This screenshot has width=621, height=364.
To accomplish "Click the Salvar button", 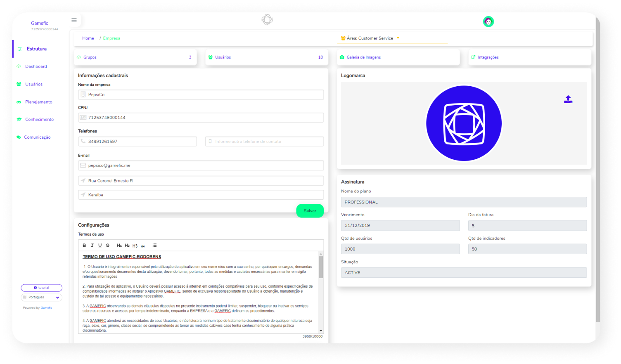I will click(310, 211).
